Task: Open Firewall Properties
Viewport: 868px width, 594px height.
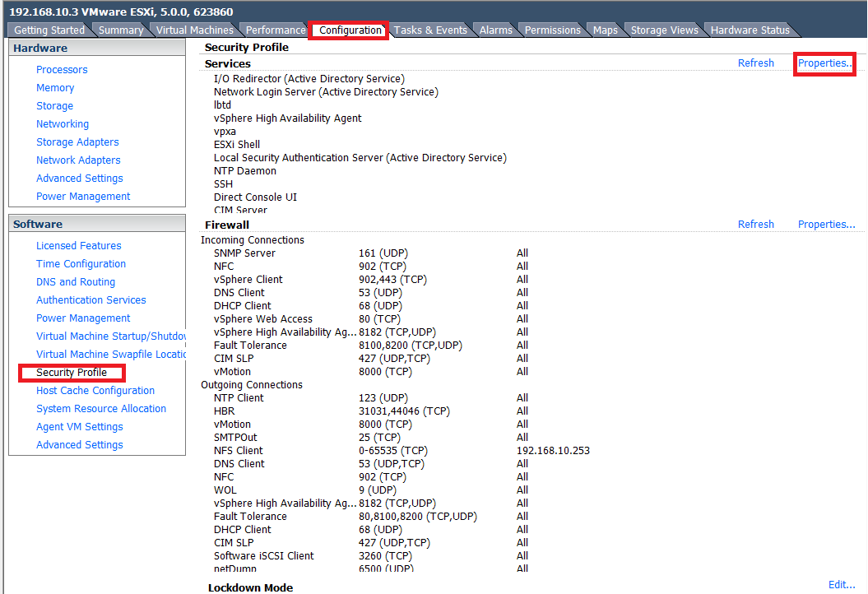Action: (x=826, y=225)
